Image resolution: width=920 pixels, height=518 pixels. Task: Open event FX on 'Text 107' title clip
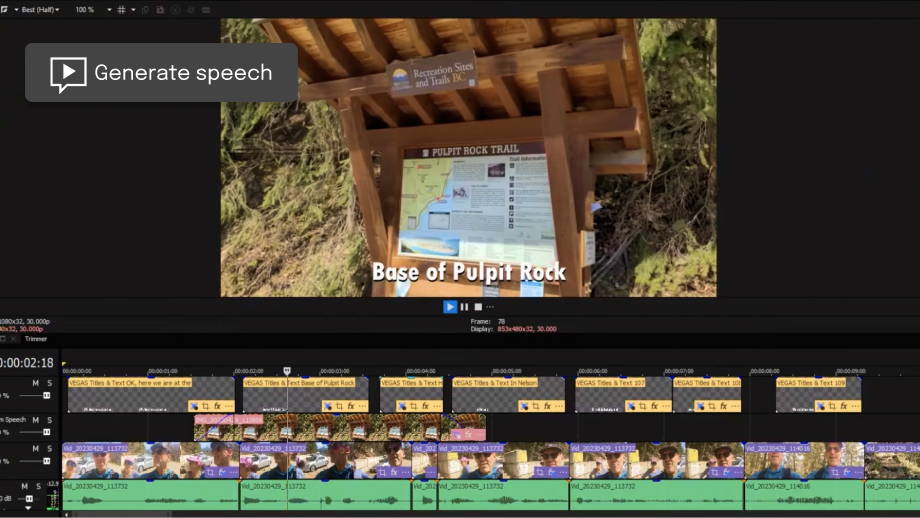coord(654,406)
